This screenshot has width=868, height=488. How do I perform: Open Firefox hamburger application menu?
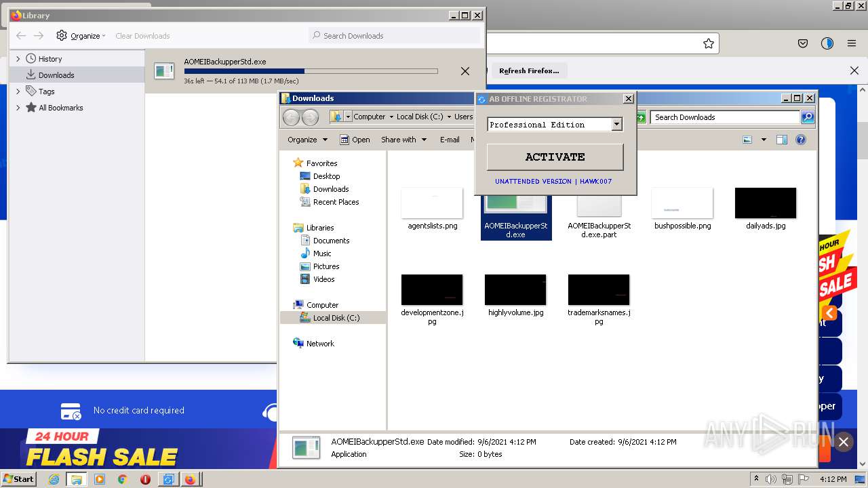tap(852, 43)
